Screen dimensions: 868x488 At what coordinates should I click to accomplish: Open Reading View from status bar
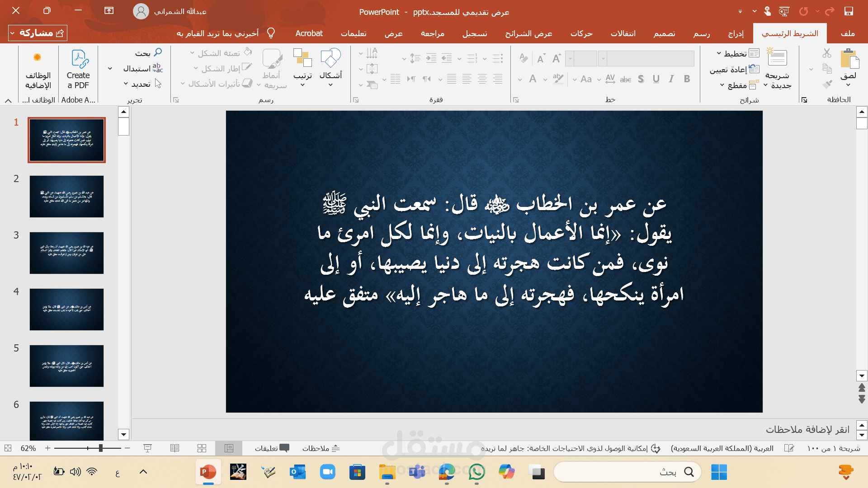tap(175, 448)
